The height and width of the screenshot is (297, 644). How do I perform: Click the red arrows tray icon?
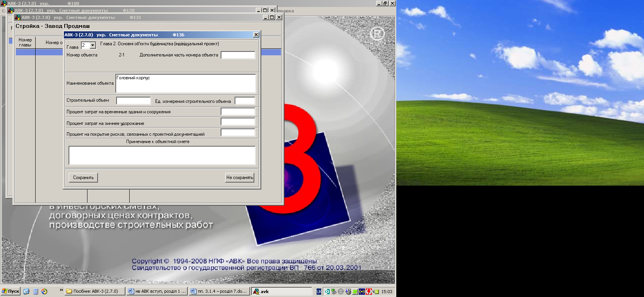pos(369,292)
